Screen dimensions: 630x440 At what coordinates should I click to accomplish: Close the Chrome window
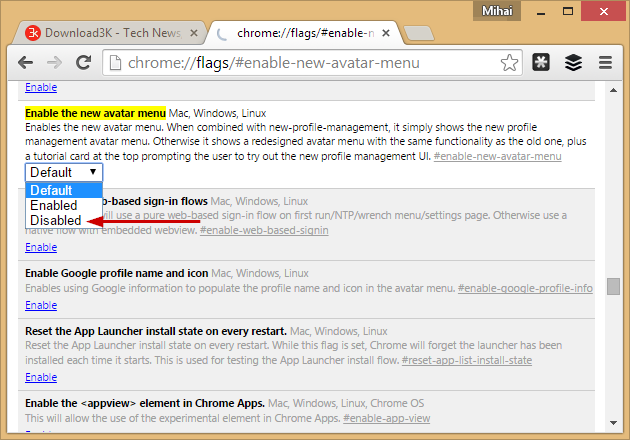tap(603, 11)
